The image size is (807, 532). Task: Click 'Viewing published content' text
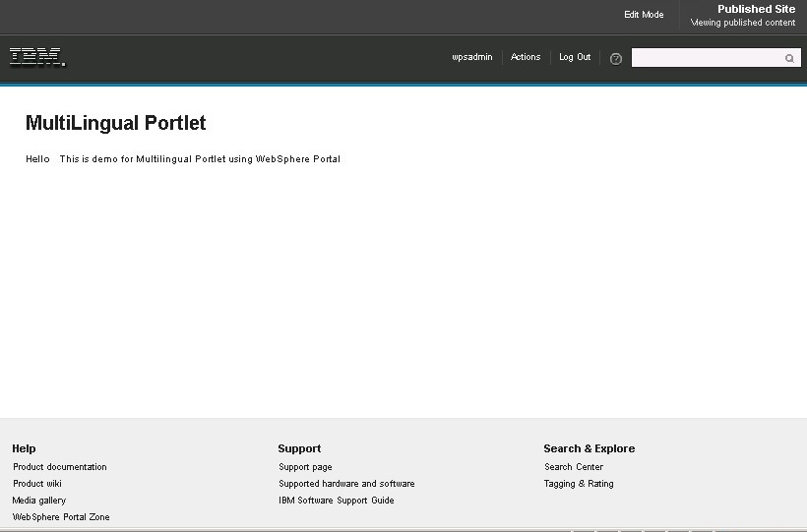(743, 23)
